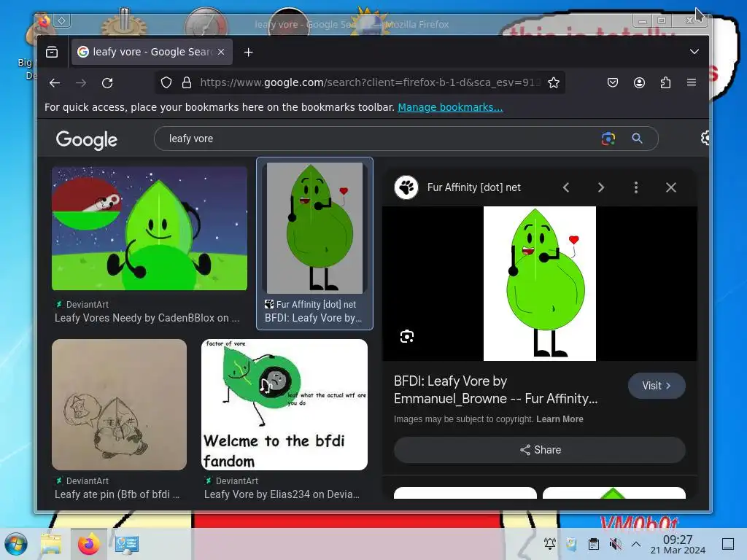The image size is (747, 560).
Task: Toggle muted volume icon in tray
Action: [x=615, y=543]
